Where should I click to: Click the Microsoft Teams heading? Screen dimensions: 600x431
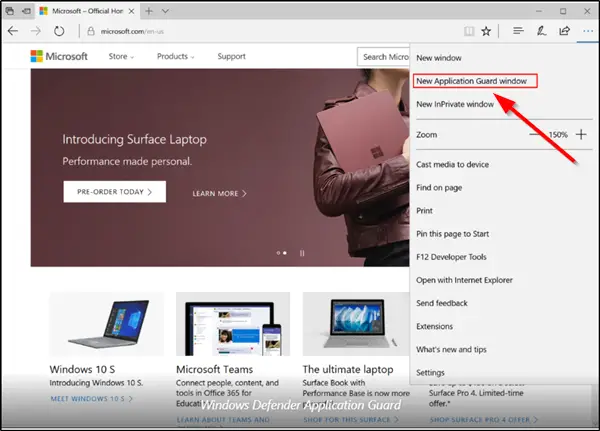pyautogui.click(x=214, y=369)
